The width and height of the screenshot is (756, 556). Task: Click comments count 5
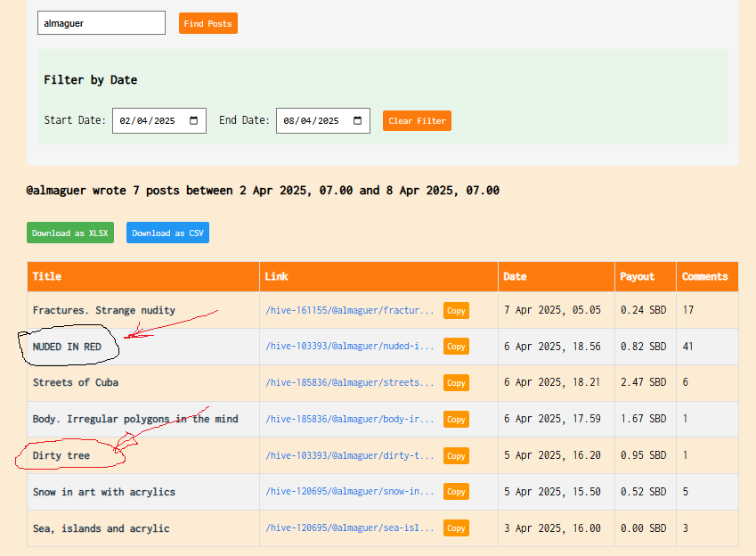(x=685, y=492)
